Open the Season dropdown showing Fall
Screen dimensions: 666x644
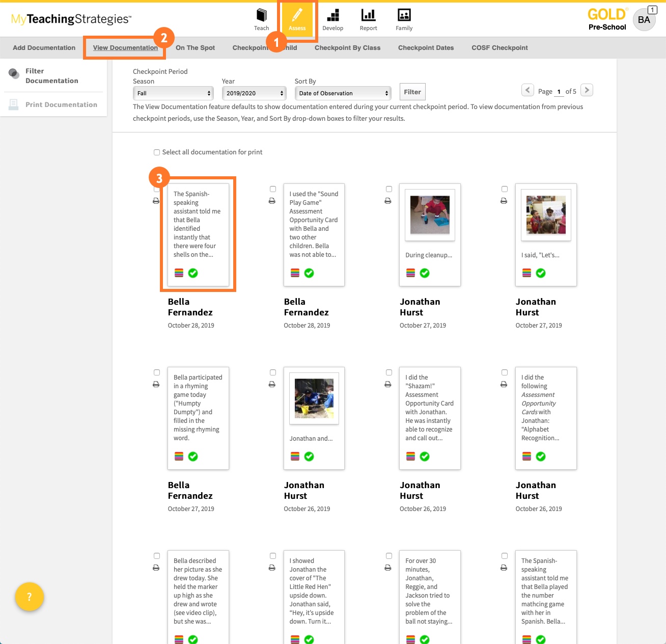173,93
